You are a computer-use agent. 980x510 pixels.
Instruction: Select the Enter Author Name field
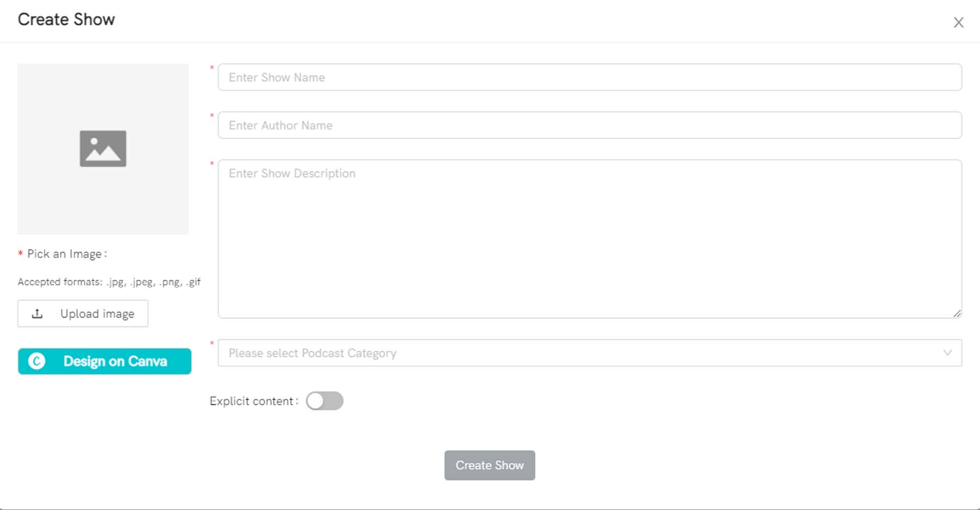click(x=589, y=125)
